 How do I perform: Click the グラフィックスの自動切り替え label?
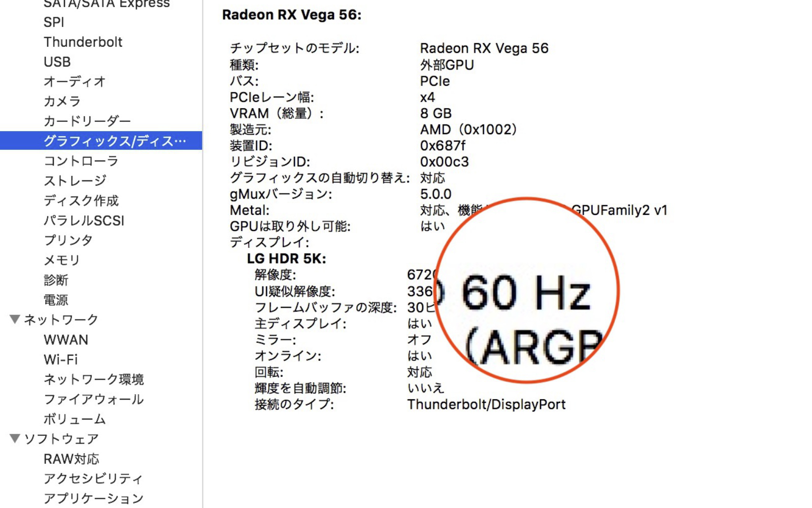320,178
